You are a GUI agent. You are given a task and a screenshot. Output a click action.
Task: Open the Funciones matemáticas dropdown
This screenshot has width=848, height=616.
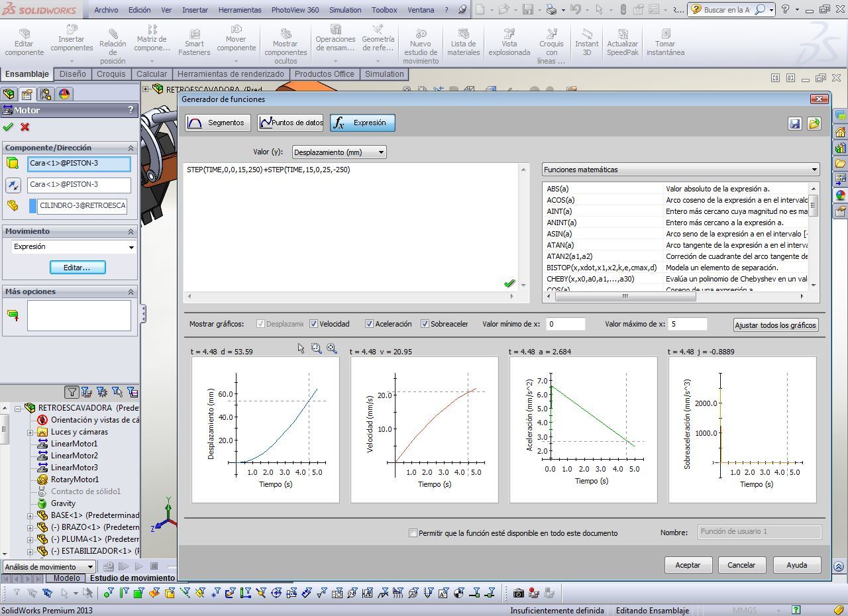[680, 170]
